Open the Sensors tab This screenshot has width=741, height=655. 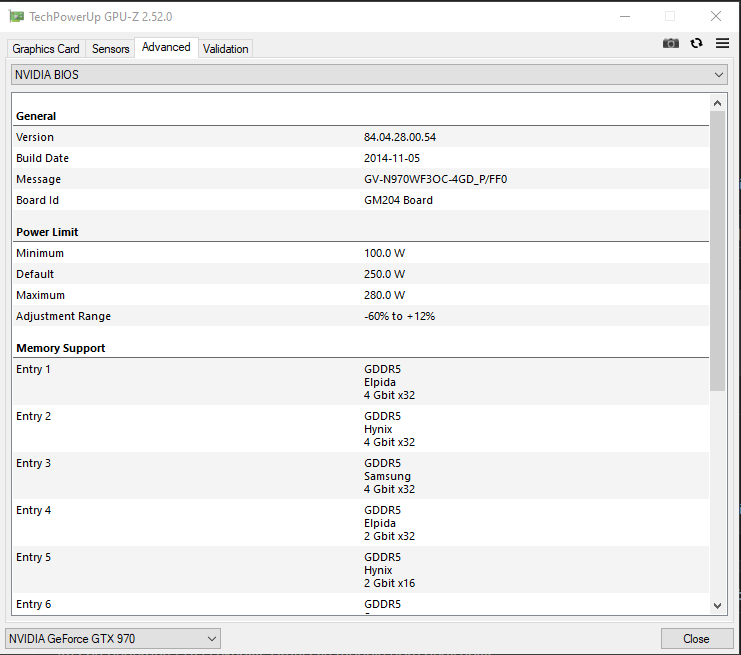111,49
